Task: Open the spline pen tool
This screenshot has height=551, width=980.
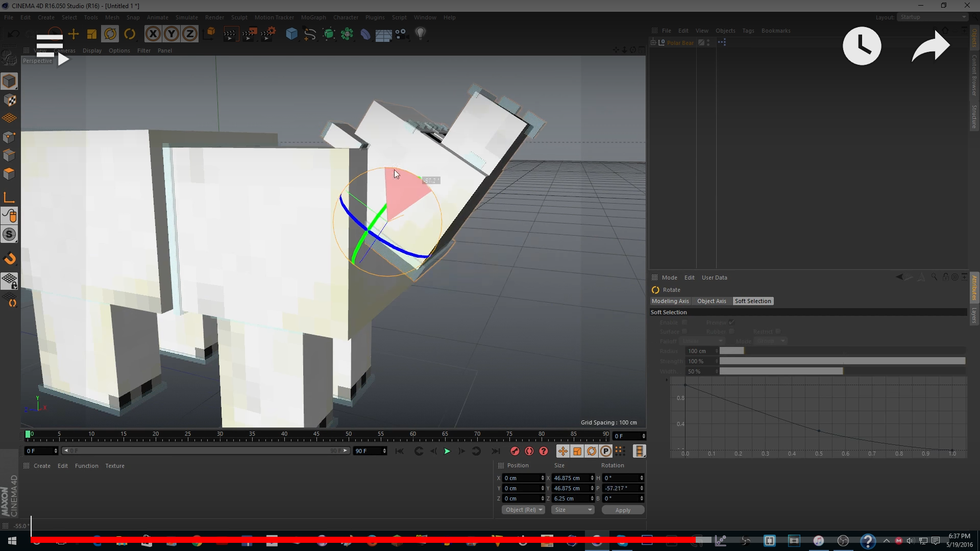Action: [310, 34]
